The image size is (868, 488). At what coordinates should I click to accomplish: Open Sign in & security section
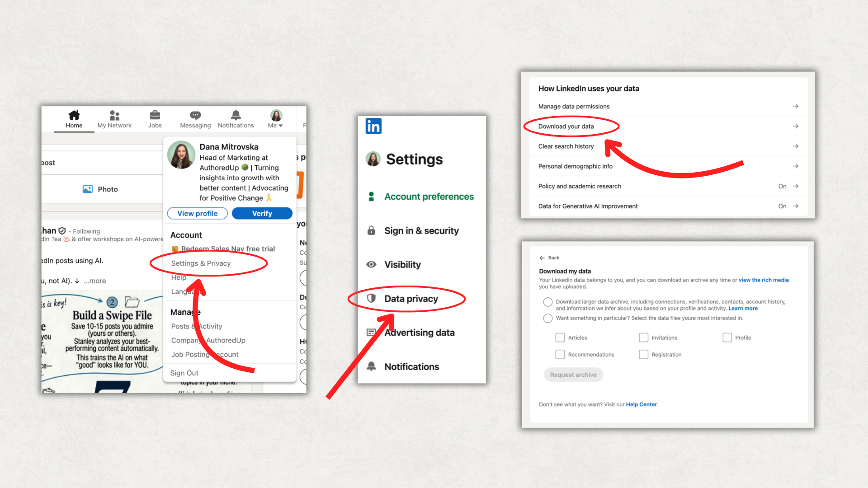421,231
